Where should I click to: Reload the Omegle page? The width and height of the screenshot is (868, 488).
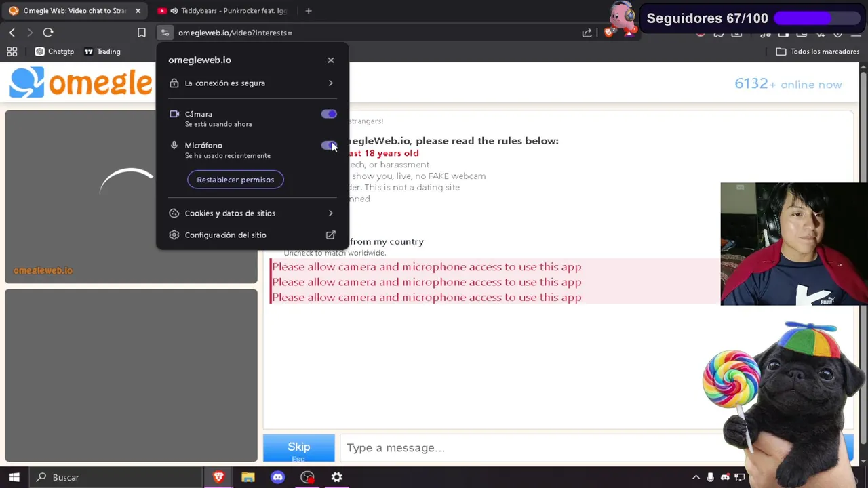48,33
